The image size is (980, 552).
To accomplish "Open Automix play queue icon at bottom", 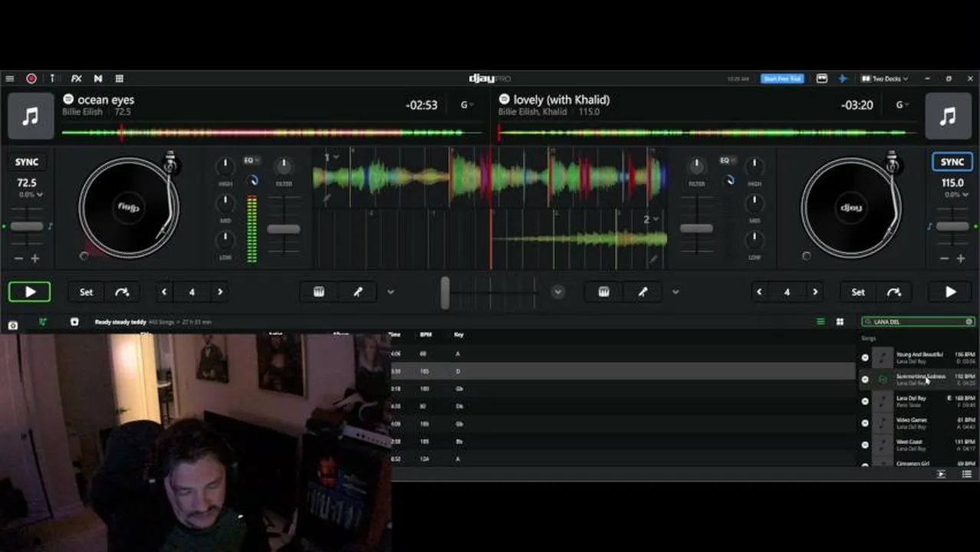I will pyautogui.click(x=941, y=475).
